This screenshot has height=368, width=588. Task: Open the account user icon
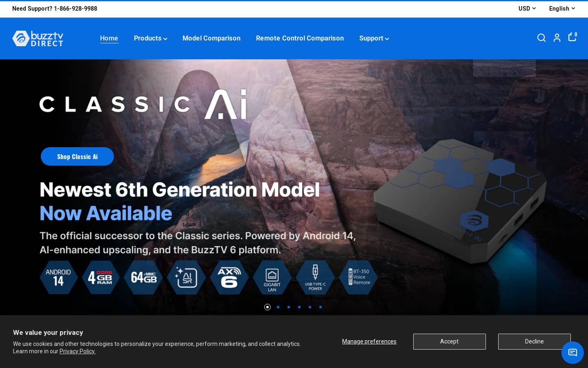click(x=557, y=38)
